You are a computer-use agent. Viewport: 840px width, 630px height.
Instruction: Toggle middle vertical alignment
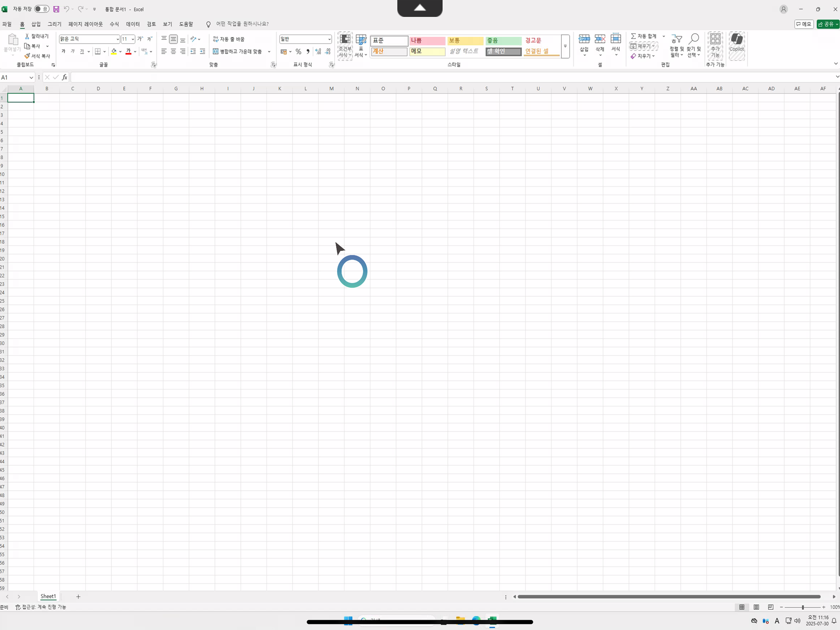[173, 39]
